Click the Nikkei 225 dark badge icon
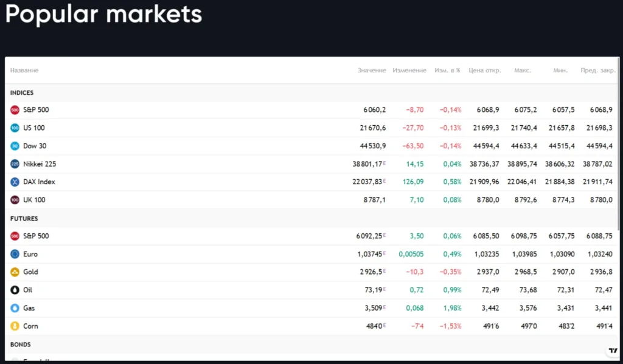Image resolution: width=623 pixels, height=364 pixels. (x=14, y=164)
